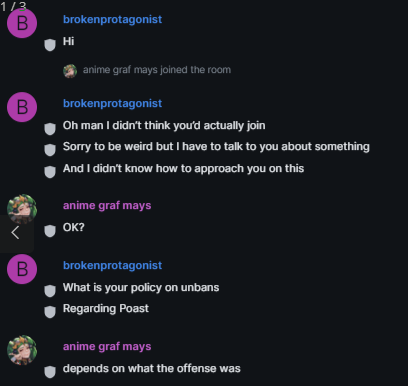
Task: Click the shield icon next to "Oh man I didn't think"
Action: (x=50, y=129)
